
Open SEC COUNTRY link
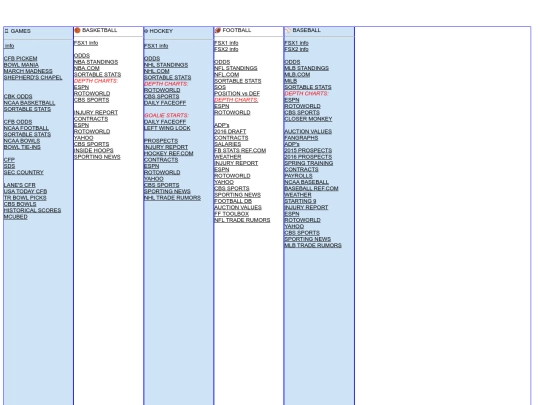coord(23,172)
